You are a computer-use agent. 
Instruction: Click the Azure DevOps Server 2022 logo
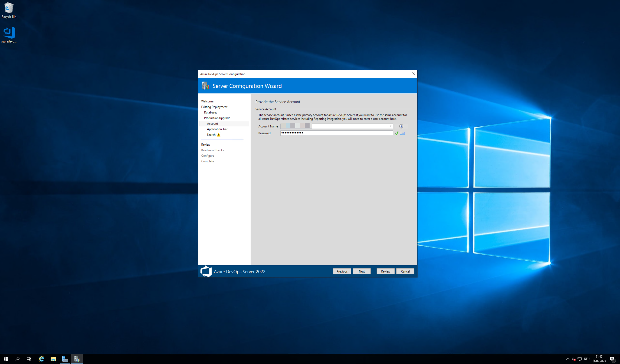[x=206, y=271]
